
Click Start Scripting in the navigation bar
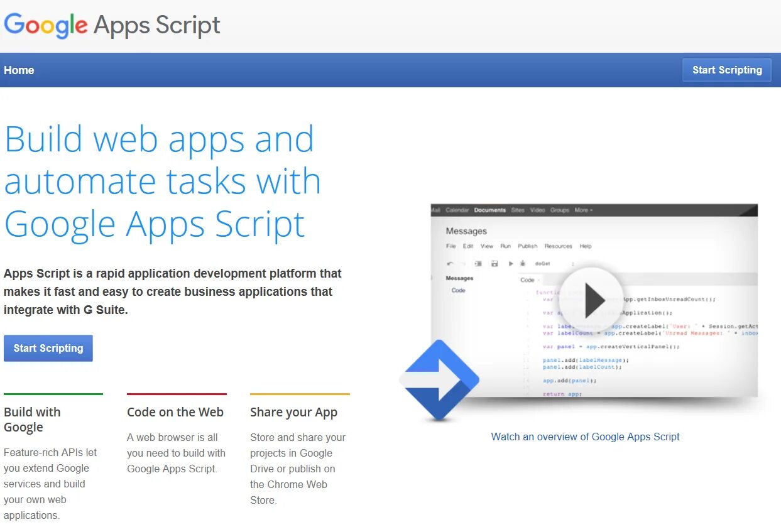[x=727, y=70]
